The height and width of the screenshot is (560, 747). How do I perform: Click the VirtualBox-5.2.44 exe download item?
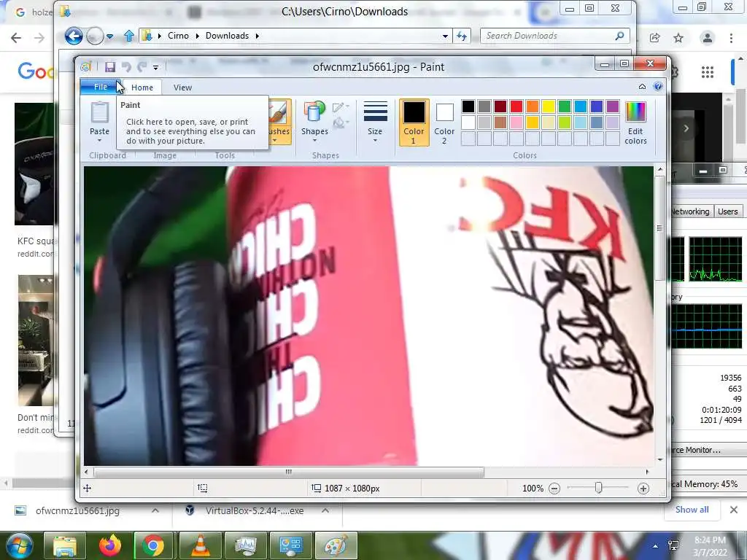point(255,510)
